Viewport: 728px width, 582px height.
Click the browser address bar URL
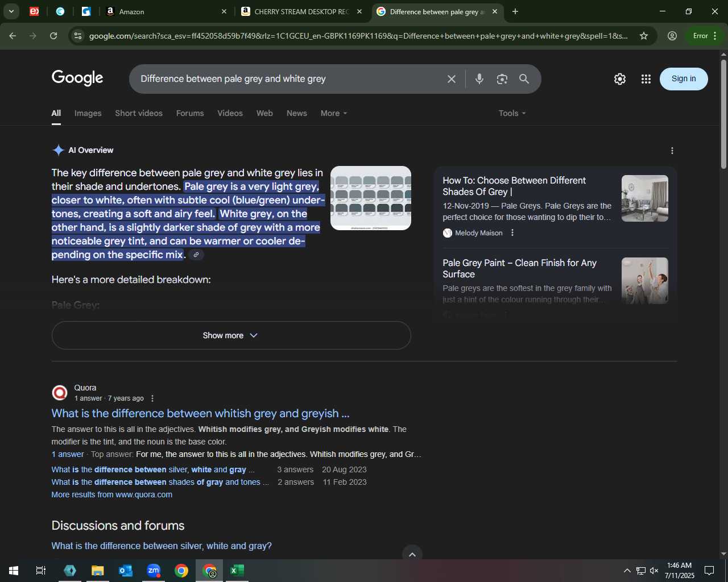click(x=358, y=36)
